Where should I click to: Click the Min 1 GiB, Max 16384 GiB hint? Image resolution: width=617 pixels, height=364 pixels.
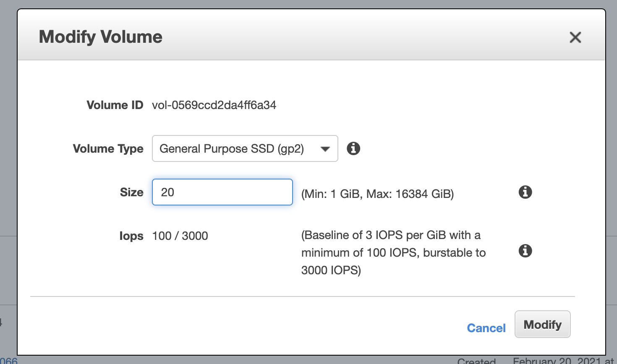(377, 194)
